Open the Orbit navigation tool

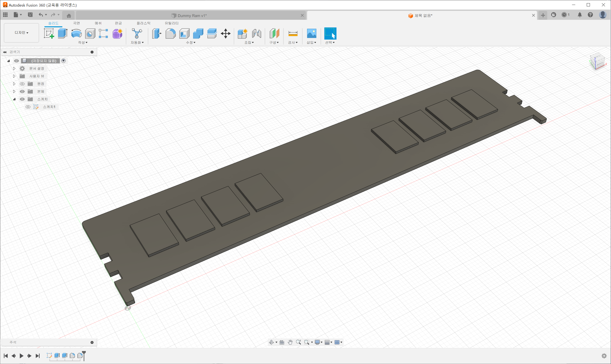click(271, 342)
